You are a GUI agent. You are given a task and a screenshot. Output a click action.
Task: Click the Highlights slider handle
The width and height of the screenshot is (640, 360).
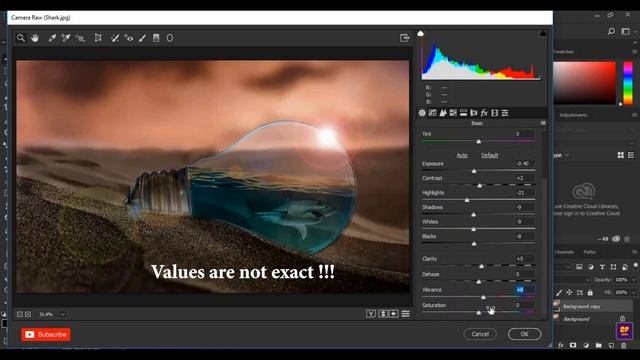coord(467,200)
